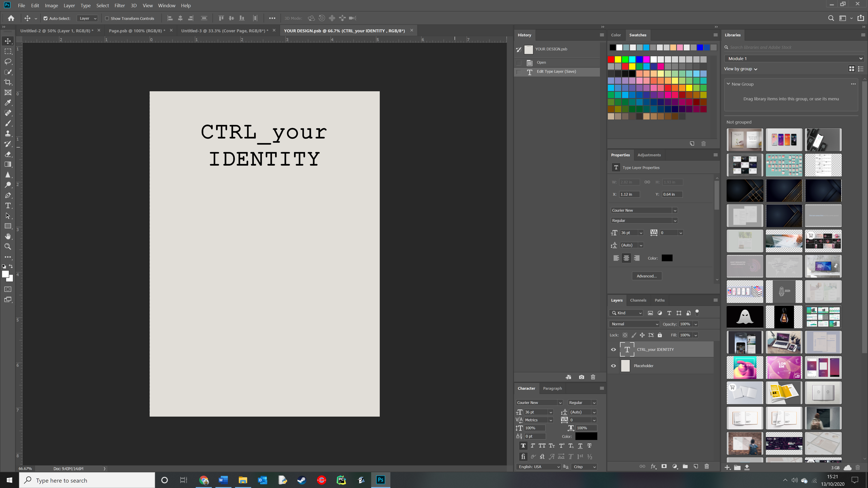Select the Crop tool

[x=8, y=82]
